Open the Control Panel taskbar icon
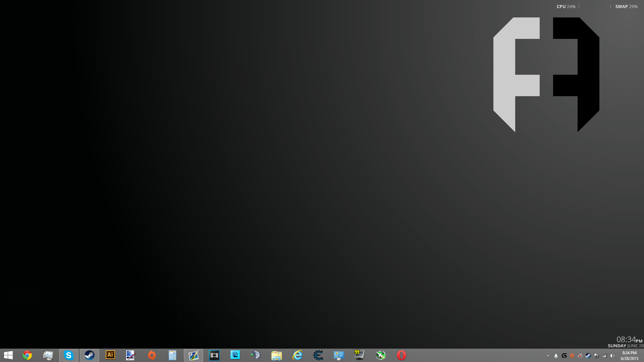 pyautogui.click(x=339, y=355)
